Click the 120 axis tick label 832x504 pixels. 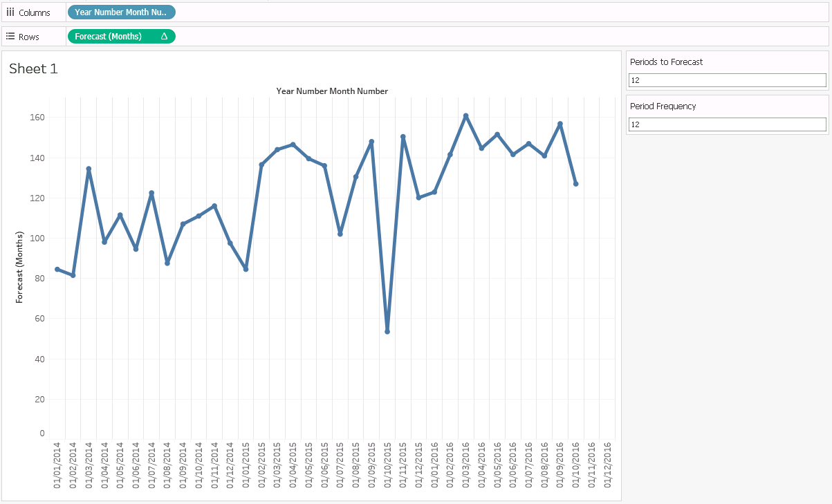pyautogui.click(x=37, y=198)
